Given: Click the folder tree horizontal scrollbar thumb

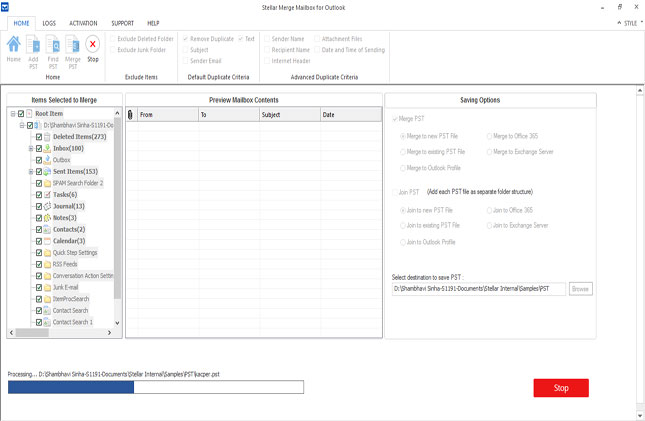Looking at the screenshot, I should (x=32, y=333).
